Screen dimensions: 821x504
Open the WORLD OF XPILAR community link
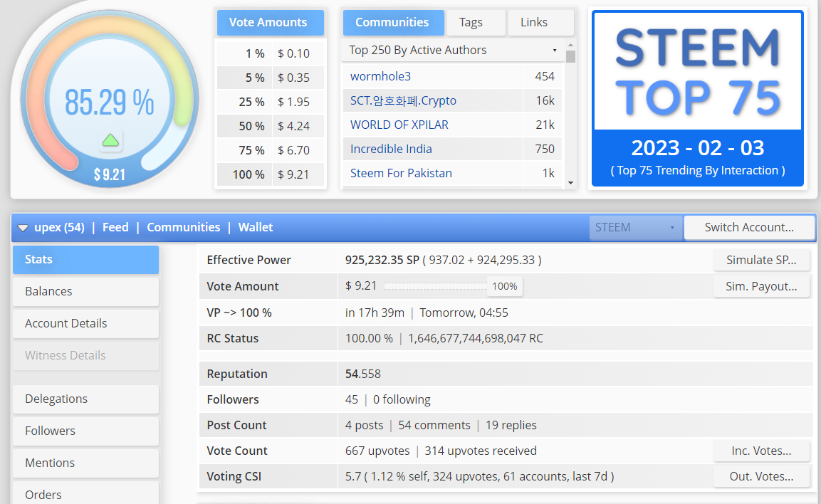[x=399, y=125]
